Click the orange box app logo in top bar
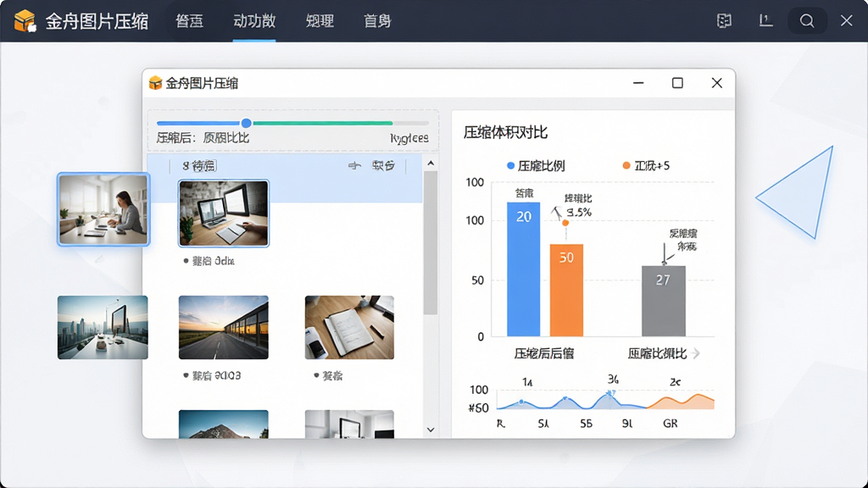 (25, 21)
